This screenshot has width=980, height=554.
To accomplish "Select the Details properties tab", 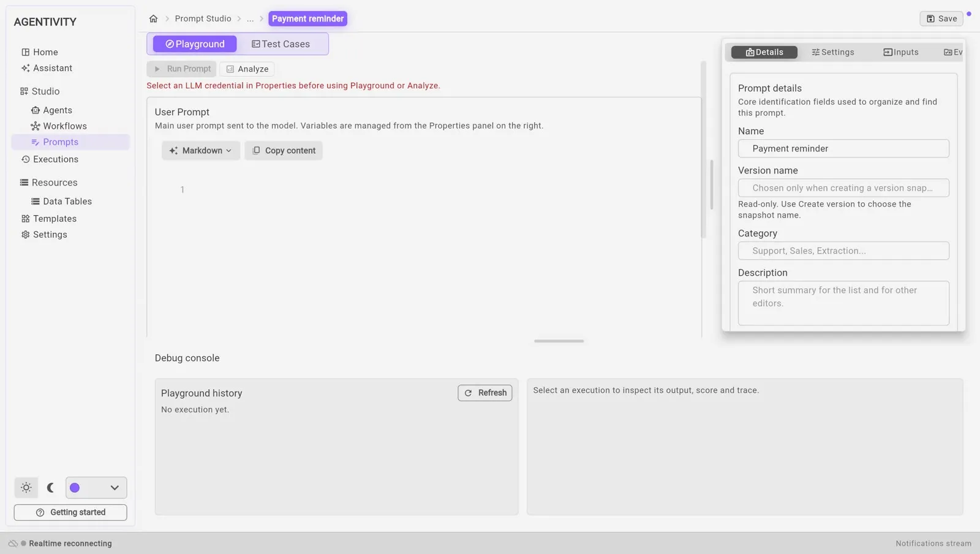I will click(764, 52).
